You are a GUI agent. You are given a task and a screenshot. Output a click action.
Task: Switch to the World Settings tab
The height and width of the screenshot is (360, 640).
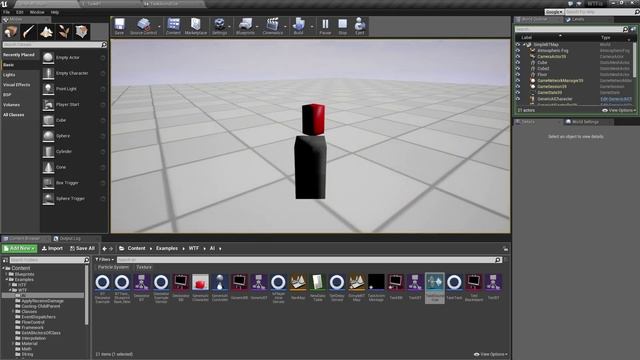(584, 122)
